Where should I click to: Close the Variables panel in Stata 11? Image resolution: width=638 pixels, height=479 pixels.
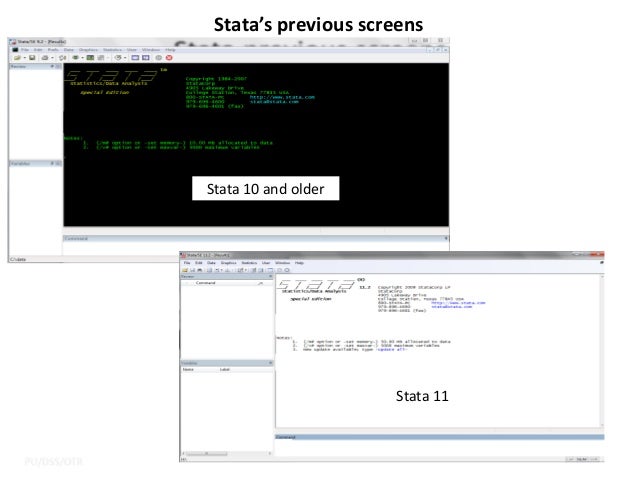pyautogui.click(x=271, y=363)
